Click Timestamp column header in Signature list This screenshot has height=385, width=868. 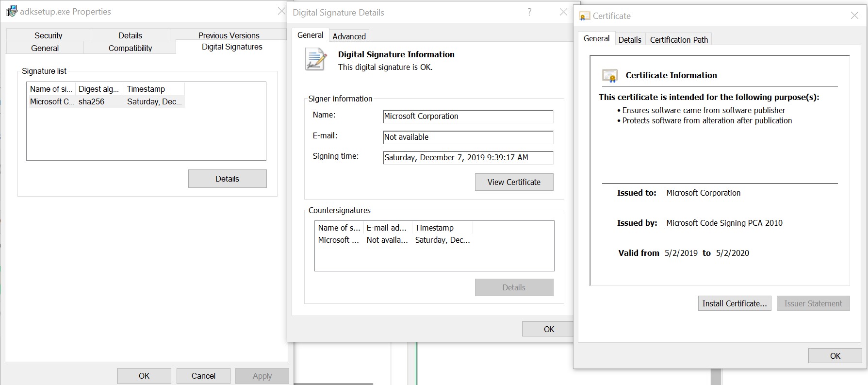[x=154, y=89]
